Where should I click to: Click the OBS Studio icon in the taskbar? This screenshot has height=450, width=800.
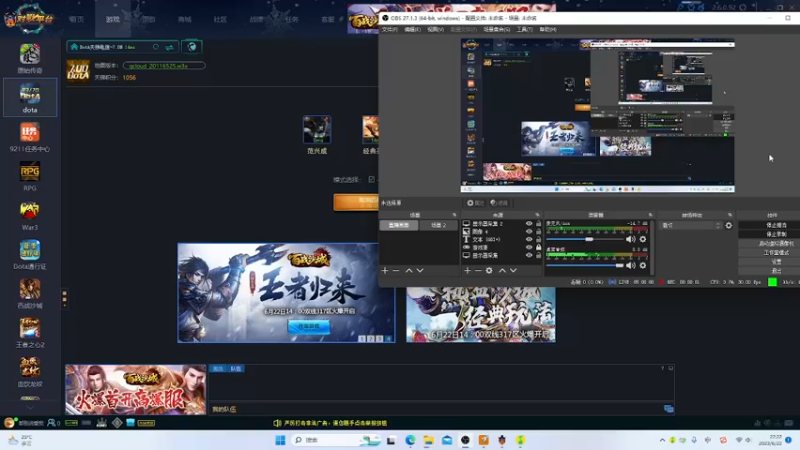pos(465,440)
